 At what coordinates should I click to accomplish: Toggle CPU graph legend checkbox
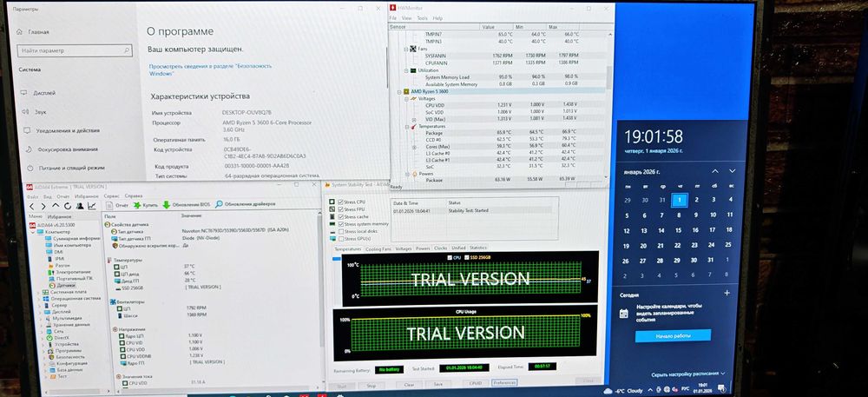[450, 257]
